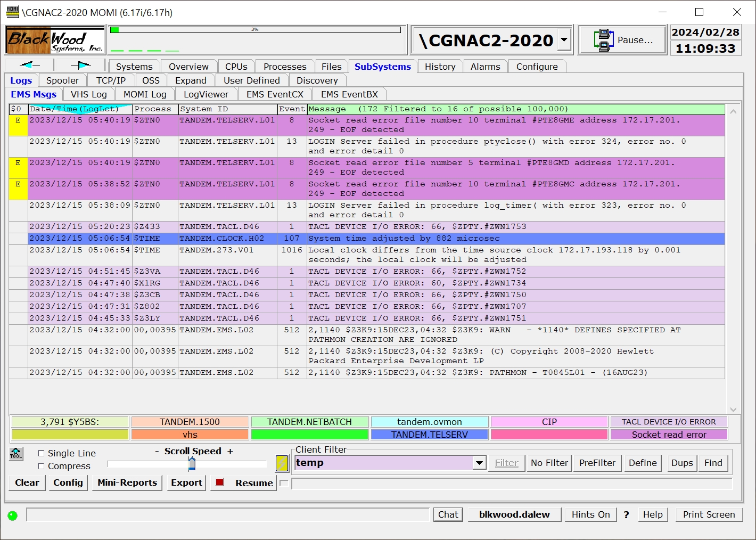Open Mini-Reports
Viewport: 756px width, 540px height.
pyautogui.click(x=127, y=482)
